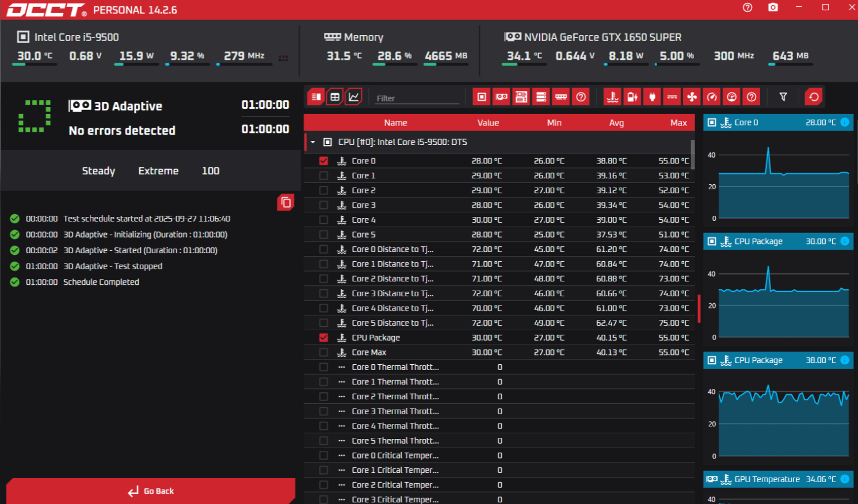Viewport: 858px width, 504px height.
Task: Click the NVIDIA GeForce GTX 1650 SUPER title
Action: click(x=602, y=37)
